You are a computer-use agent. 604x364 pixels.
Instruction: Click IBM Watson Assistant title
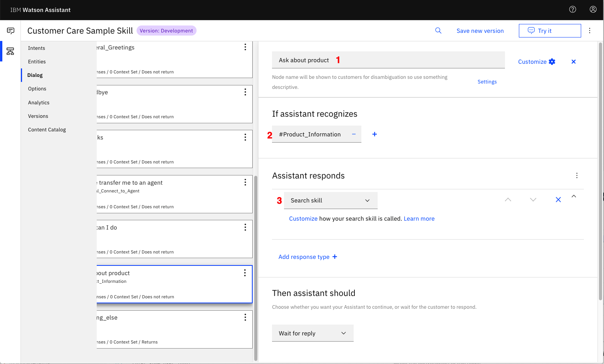pos(41,10)
